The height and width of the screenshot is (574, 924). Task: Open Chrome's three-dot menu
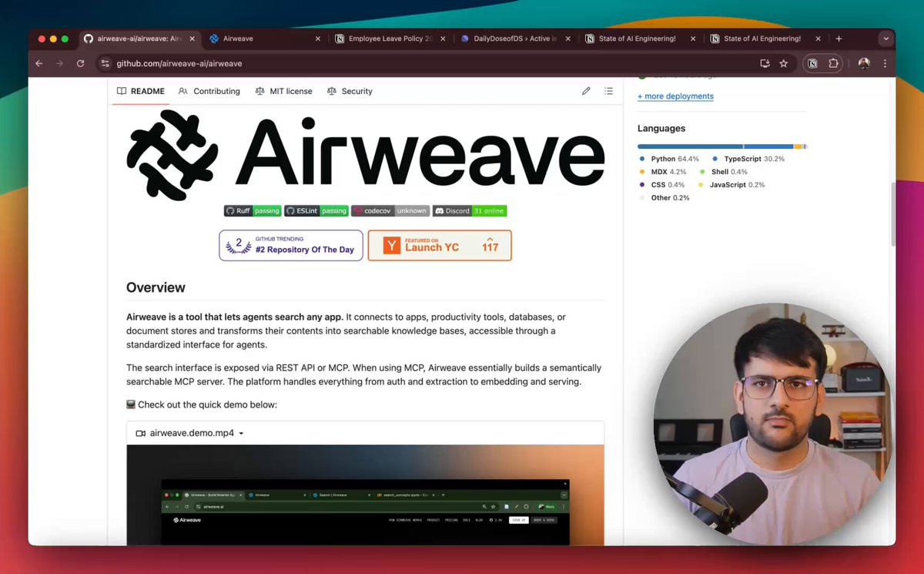tap(885, 63)
